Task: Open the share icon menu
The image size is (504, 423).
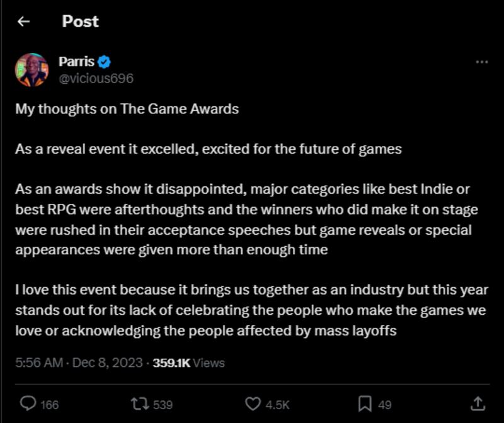Action: pyautogui.click(x=478, y=403)
